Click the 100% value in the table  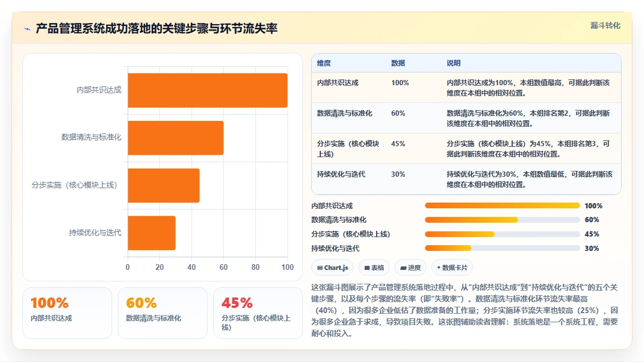click(400, 83)
